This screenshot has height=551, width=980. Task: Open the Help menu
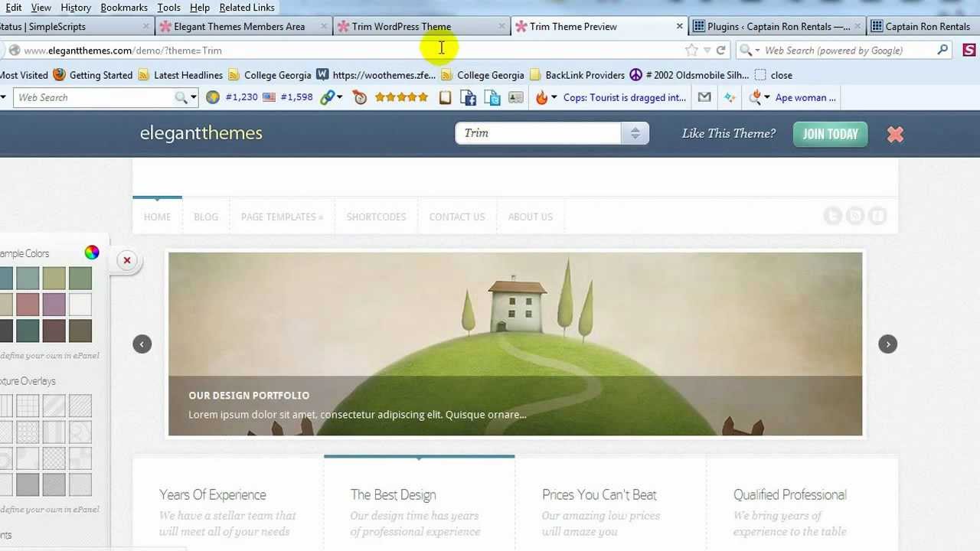[200, 8]
